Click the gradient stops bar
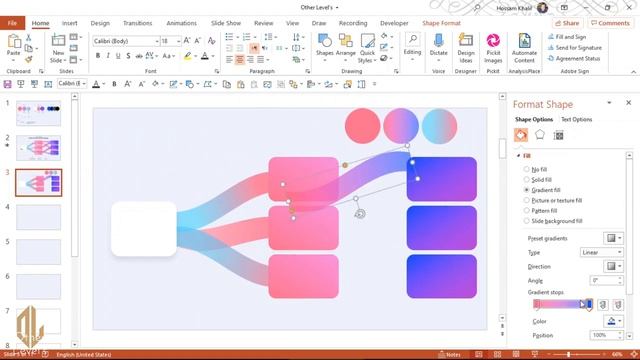The image size is (640, 360). 562,304
